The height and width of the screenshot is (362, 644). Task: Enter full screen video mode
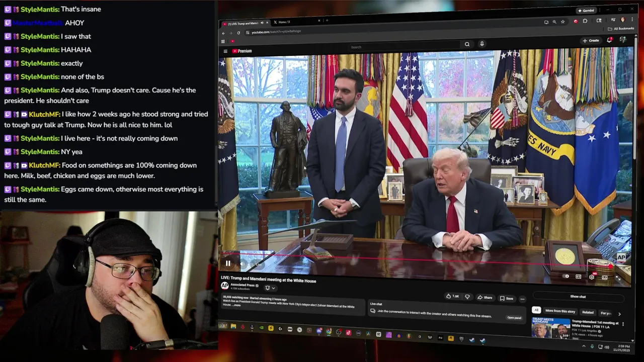(618, 278)
